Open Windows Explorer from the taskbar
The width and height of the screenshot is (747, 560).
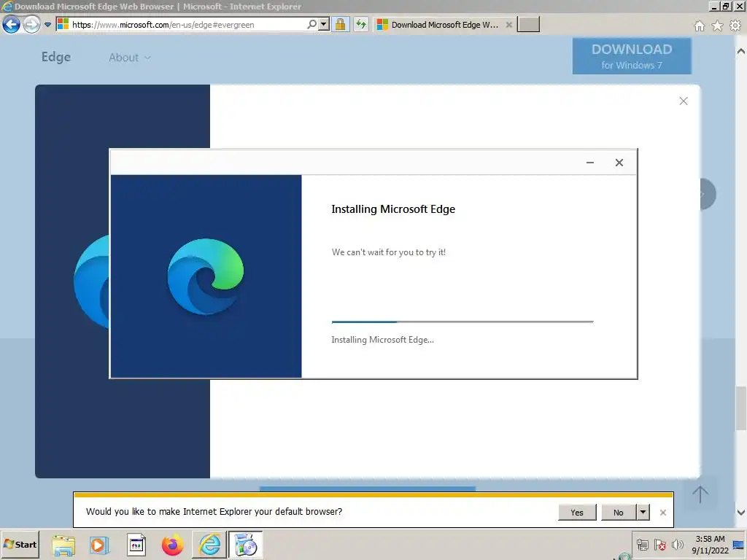(63, 545)
